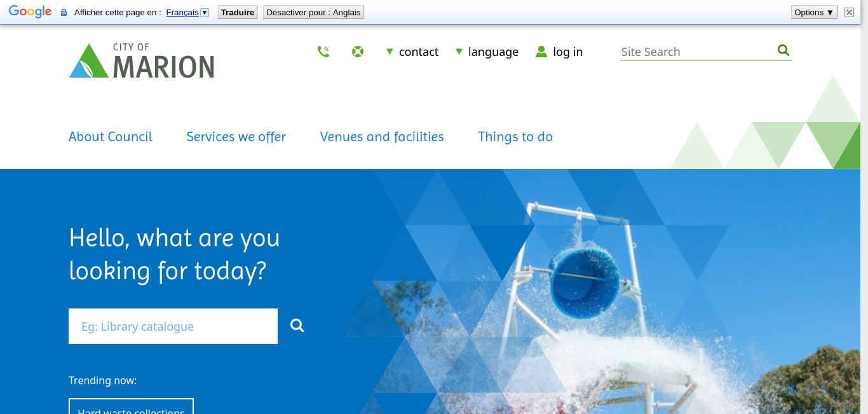The image size is (868, 414).
Task: Click the City of Marion logo
Action: (x=142, y=61)
